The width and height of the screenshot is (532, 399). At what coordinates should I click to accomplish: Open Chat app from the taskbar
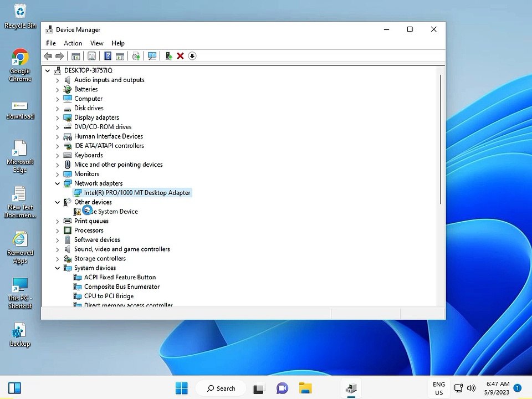pos(282,388)
